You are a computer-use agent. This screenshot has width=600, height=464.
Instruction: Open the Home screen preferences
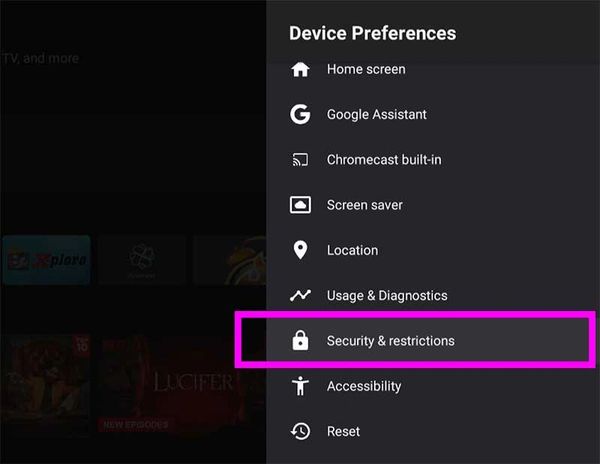(x=366, y=70)
